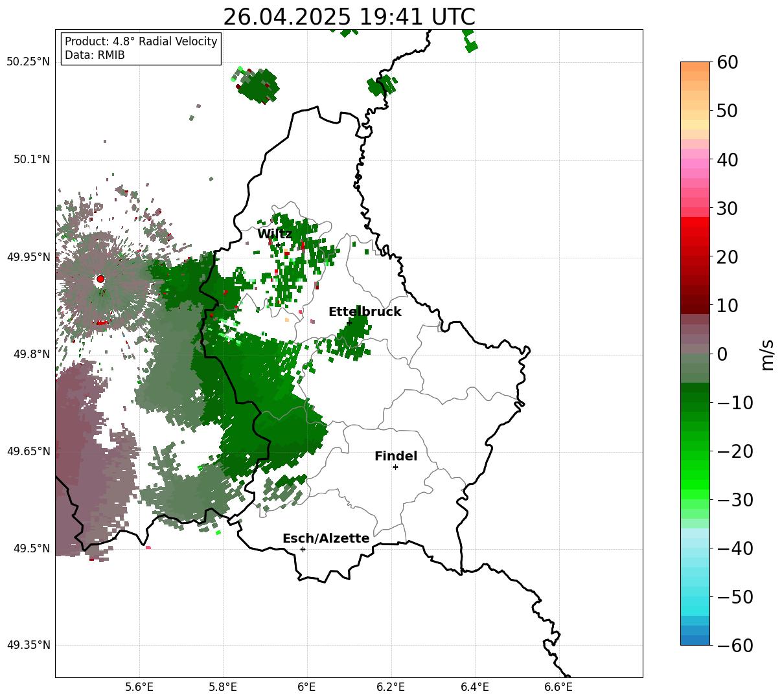
Task: Click the colorbar value −20
Action: (x=734, y=451)
